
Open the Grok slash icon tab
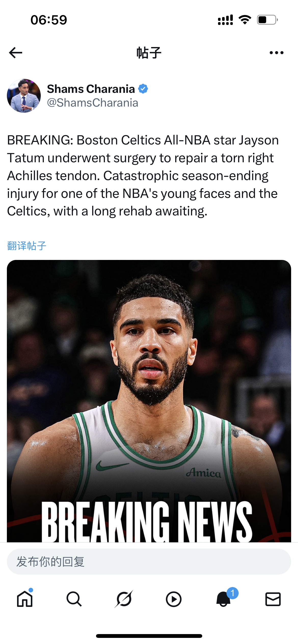[x=124, y=599]
